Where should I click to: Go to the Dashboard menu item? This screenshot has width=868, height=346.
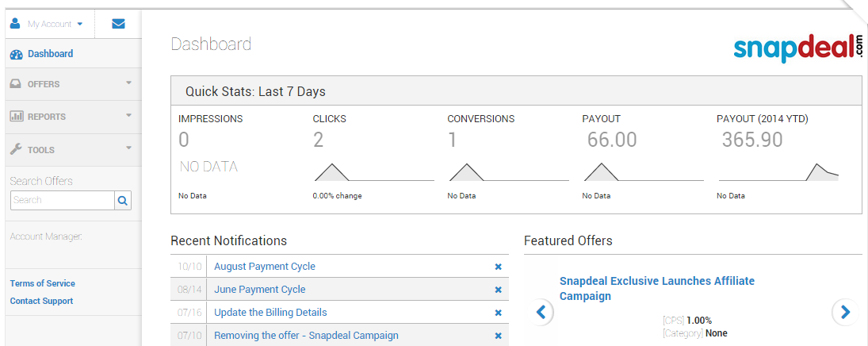pos(50,54)
